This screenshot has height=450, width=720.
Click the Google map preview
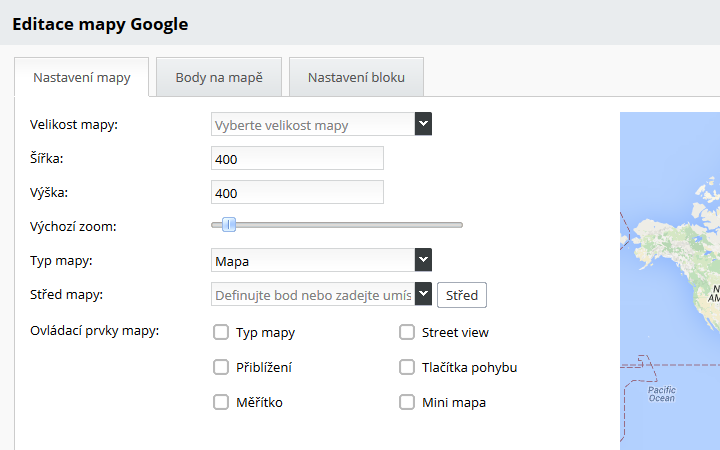670,281
